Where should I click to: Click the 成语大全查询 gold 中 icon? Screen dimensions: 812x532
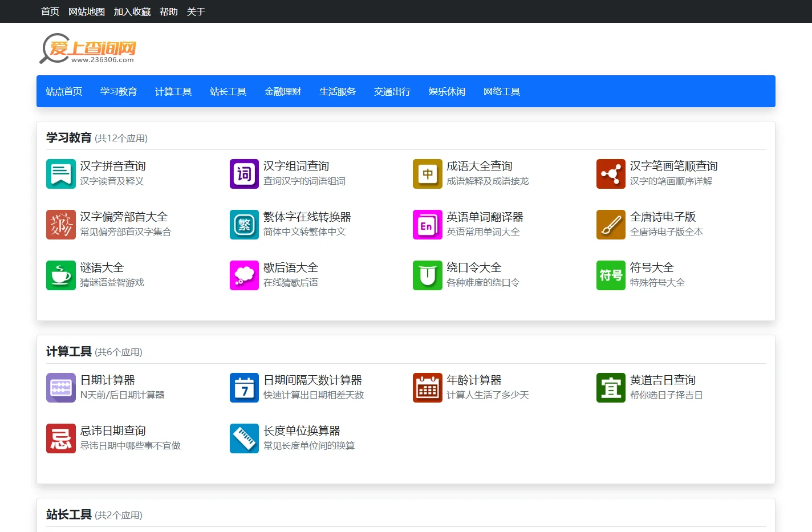click(428, 174)
